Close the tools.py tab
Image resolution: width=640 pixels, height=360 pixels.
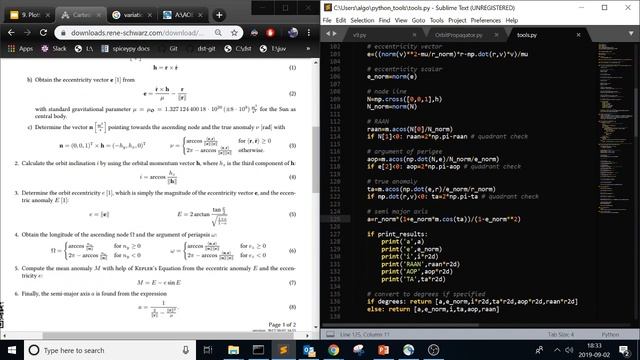[578, 35]
